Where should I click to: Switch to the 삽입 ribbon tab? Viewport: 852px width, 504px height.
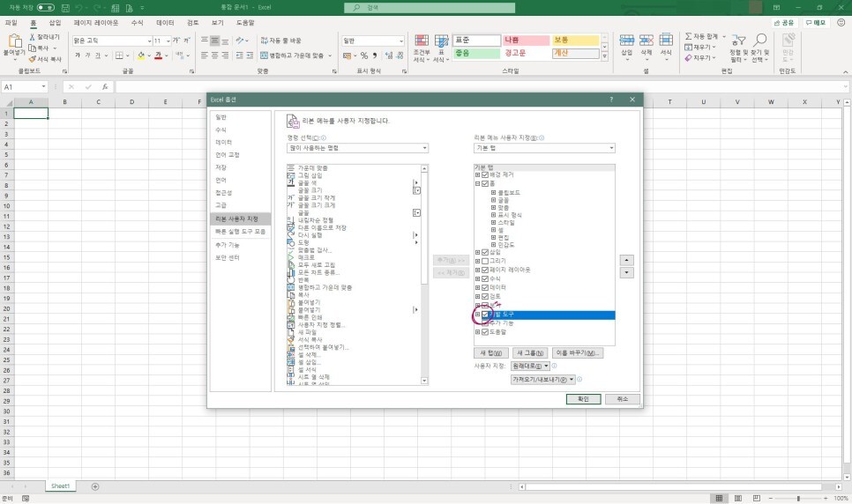tap(55, 22)
